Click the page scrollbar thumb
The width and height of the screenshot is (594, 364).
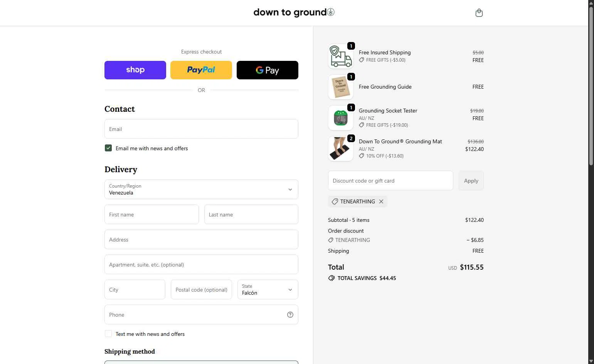tap(591, 86)
